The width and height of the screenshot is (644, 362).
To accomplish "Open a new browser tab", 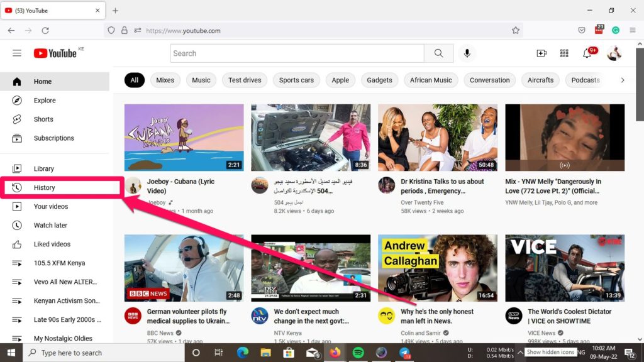I will pyautogui.click(x=116, y=11).
